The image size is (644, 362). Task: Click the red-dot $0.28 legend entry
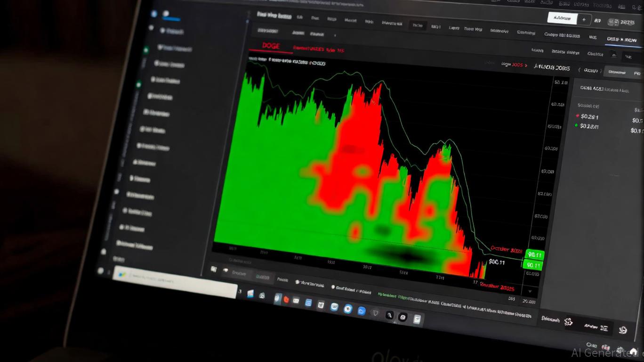[x=587, y=116]
